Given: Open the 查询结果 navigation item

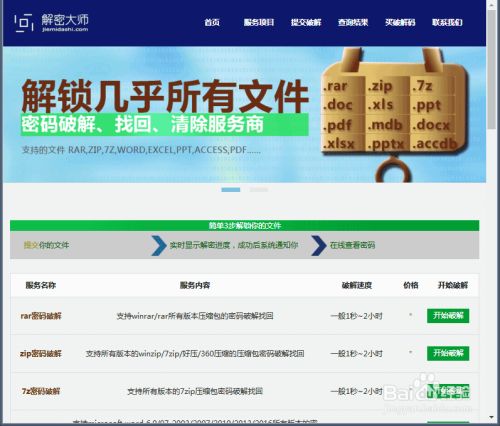Looking at the screenshot, I should coord(353,22).
